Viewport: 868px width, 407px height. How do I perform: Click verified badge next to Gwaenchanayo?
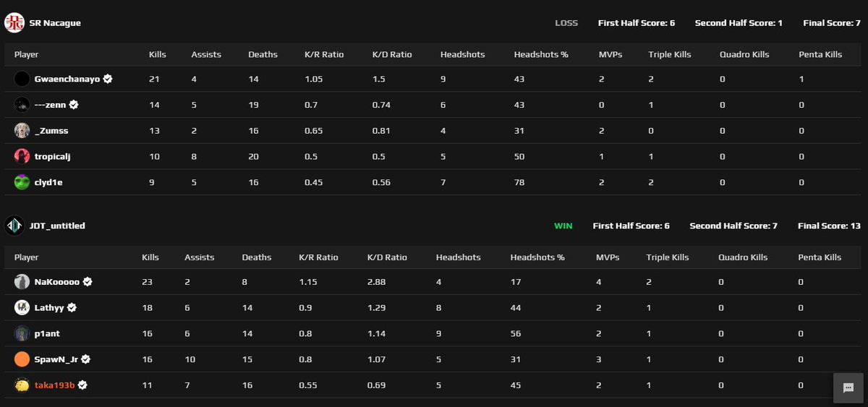click(108, 79)
